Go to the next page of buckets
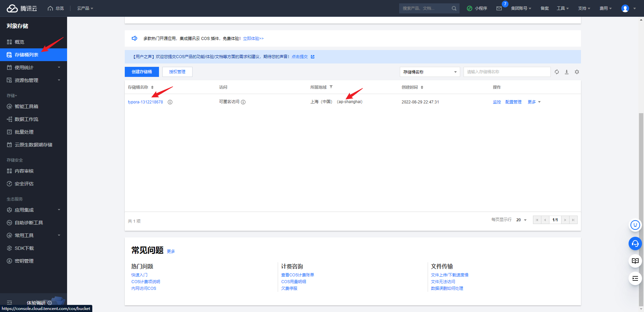This screenshot has height=312, width=644. click(565, 220)
